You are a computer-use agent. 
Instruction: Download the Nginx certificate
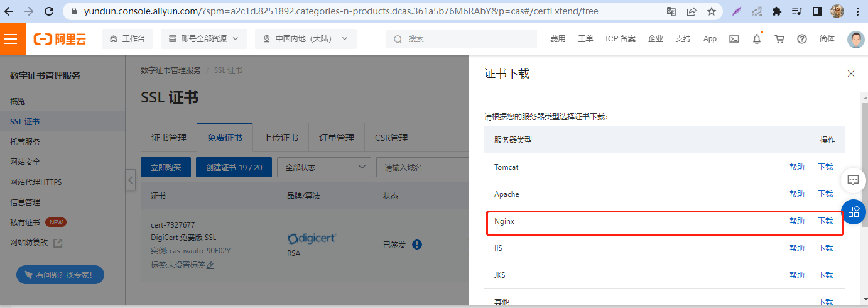click(x=825, y=221)
